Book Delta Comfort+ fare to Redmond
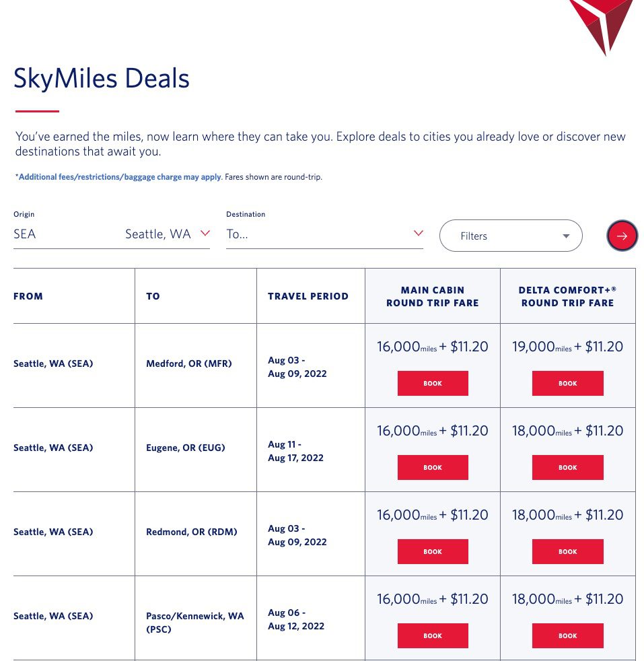 (567, 551)
